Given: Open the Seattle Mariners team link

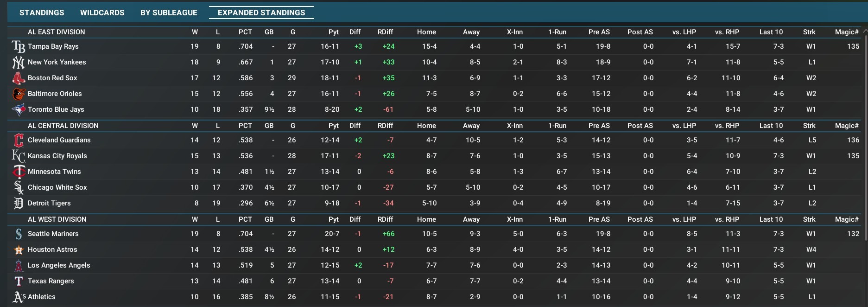Looking at the screenshot, I should [53, 234].
